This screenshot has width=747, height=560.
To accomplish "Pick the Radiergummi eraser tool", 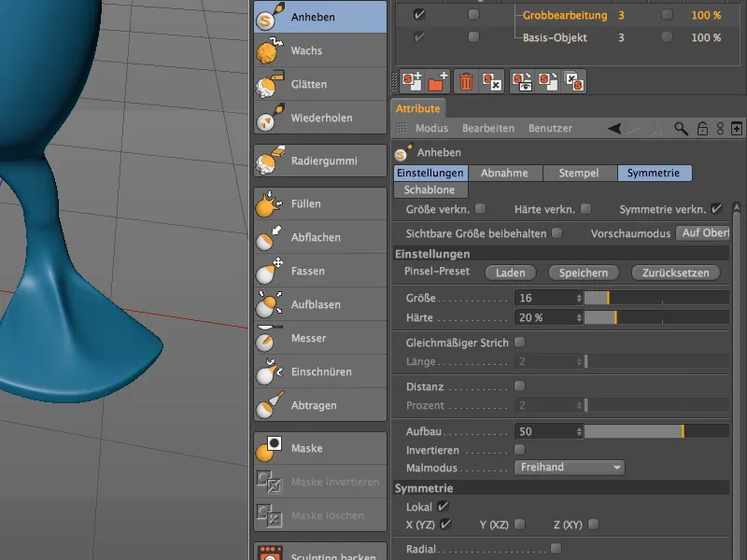I will [320, 161].
